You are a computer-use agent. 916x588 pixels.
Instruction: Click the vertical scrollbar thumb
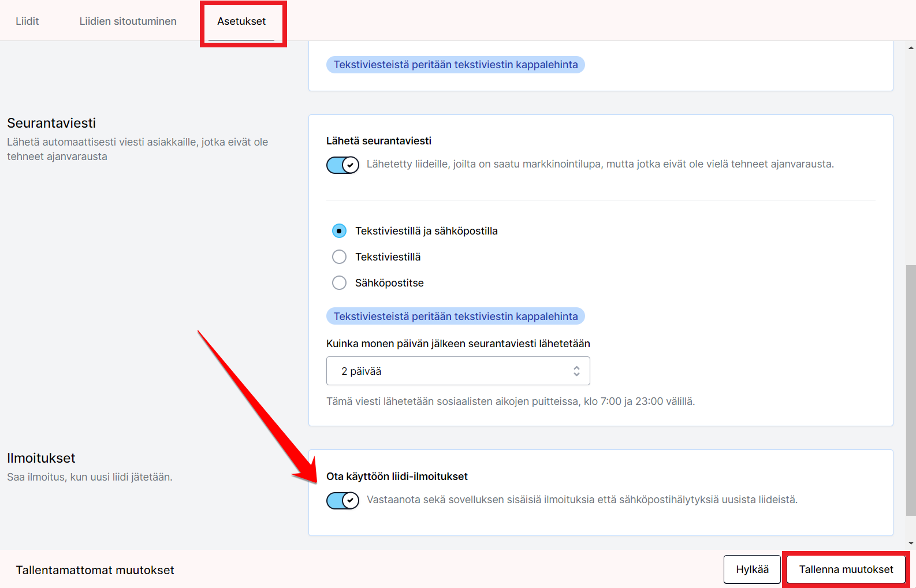click(x=911, y=390)
